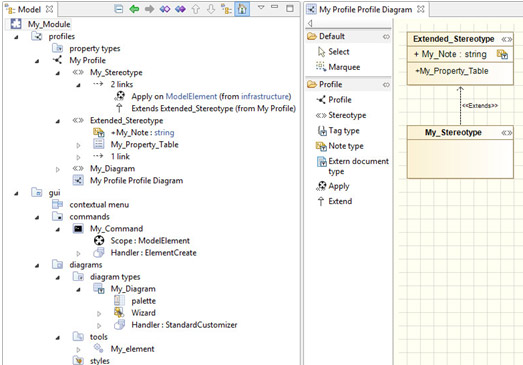Pick the Tag type palette tool
523x365 pixels.
point(338,131)
